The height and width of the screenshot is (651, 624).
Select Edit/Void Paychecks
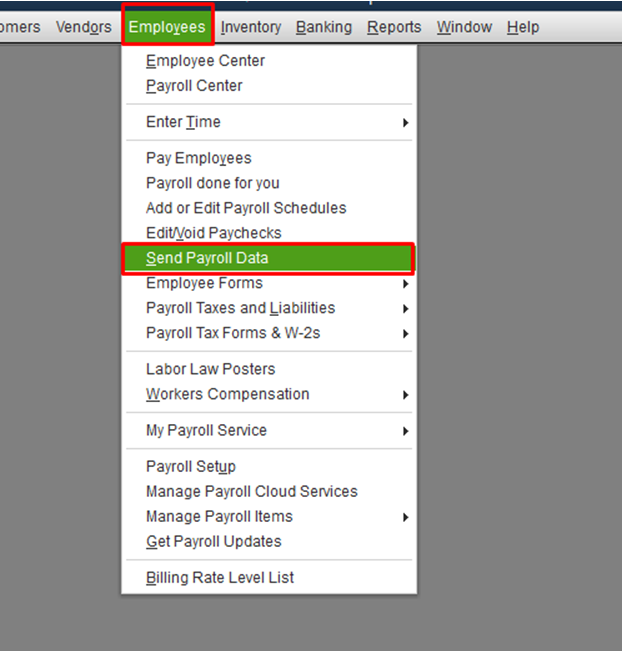pyautogui.click(x=269, y=233)
